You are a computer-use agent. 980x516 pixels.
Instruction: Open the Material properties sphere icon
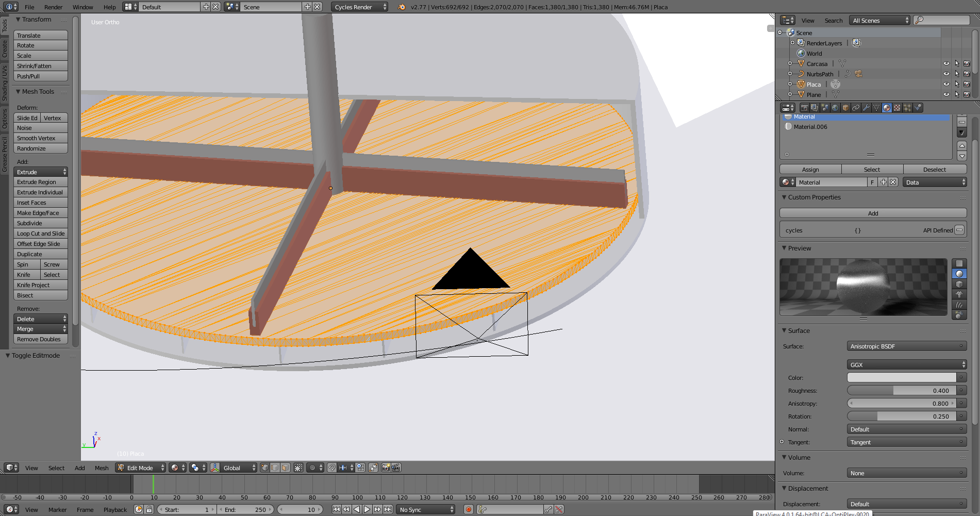tap(887, 108)
